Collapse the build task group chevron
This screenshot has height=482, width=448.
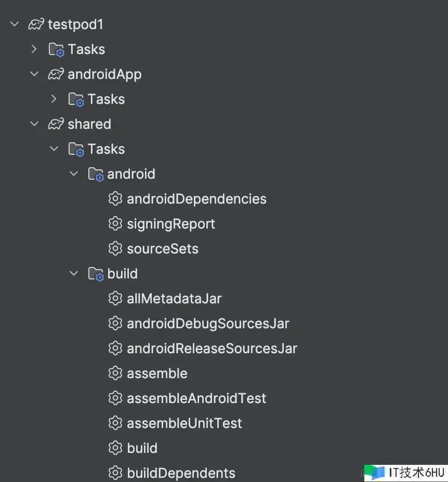73,273
